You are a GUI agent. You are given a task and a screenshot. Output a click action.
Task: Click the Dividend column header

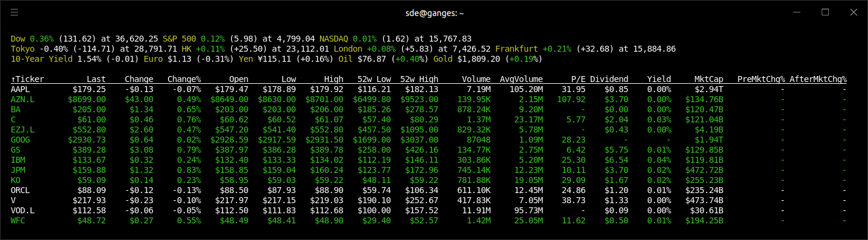609,79
